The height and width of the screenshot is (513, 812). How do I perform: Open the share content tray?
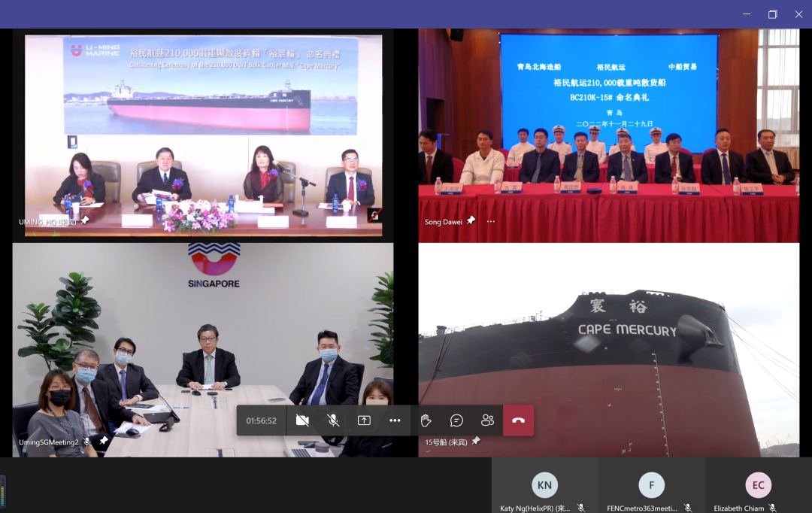364,420
